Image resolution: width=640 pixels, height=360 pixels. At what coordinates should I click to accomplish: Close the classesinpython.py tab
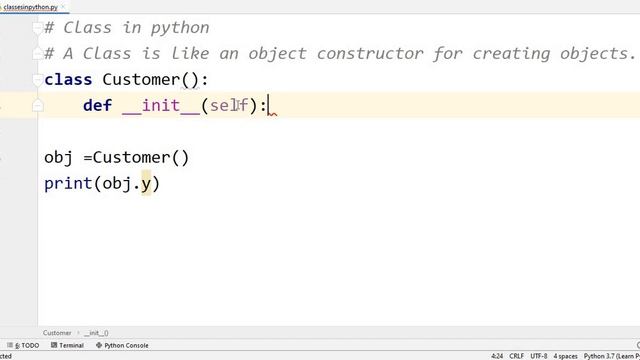pyautogui.click(x=63, y=7)
